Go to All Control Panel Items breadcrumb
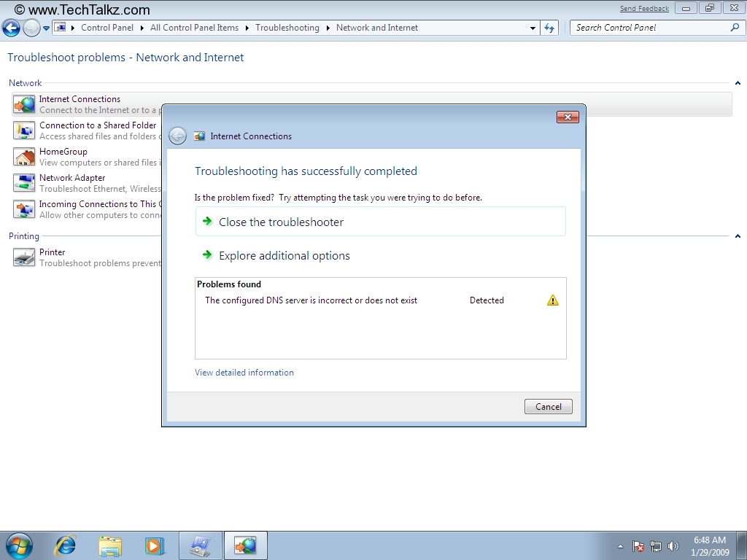The image size is (747, 560). pos(194,28)
